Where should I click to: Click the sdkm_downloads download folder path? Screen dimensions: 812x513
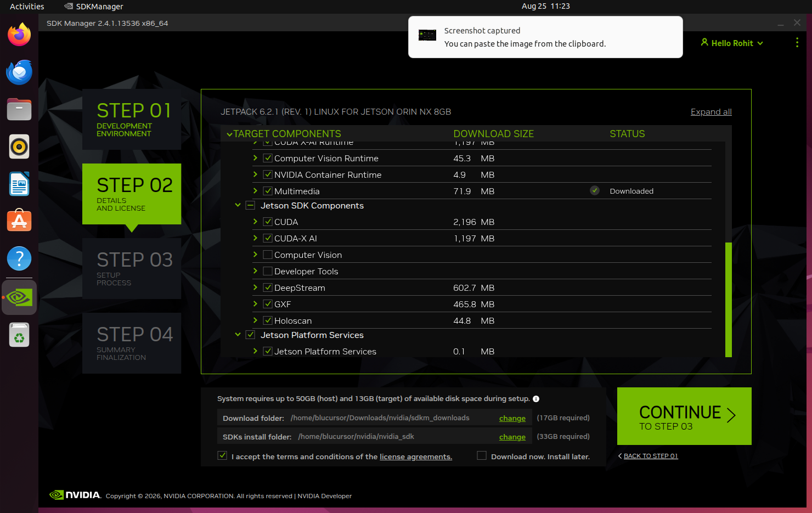coord(380,418)
